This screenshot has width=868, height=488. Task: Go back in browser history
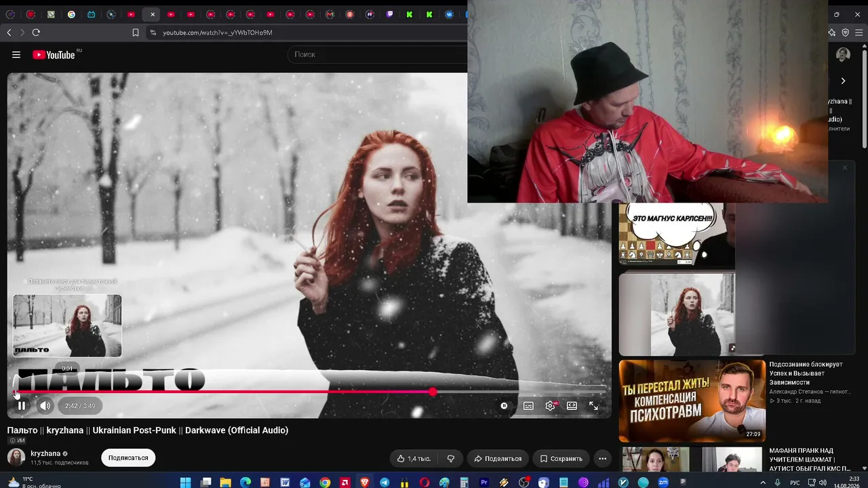9,33
